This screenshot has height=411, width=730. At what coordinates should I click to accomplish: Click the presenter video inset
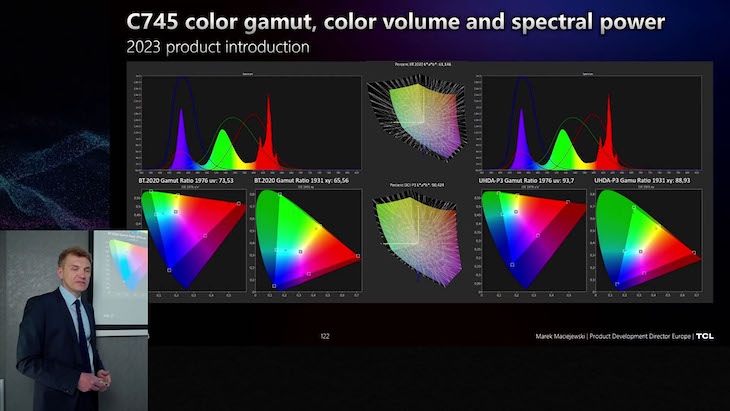74,320
